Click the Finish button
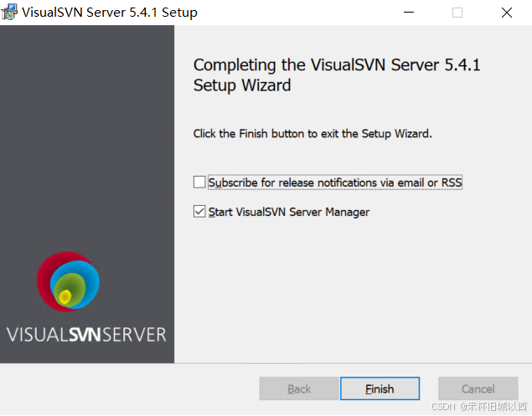Image resolution: width=532 pixels, height=416 pixels. (380, 388)
